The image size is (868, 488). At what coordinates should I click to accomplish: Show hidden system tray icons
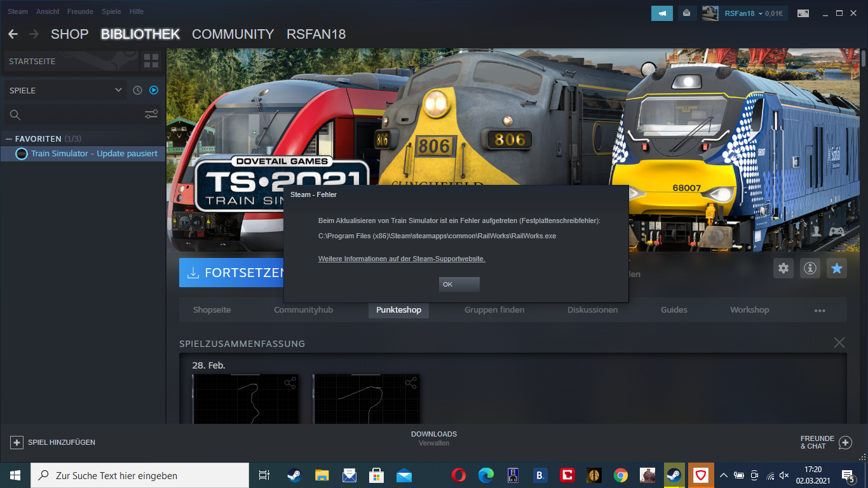(x=723, y=475)
